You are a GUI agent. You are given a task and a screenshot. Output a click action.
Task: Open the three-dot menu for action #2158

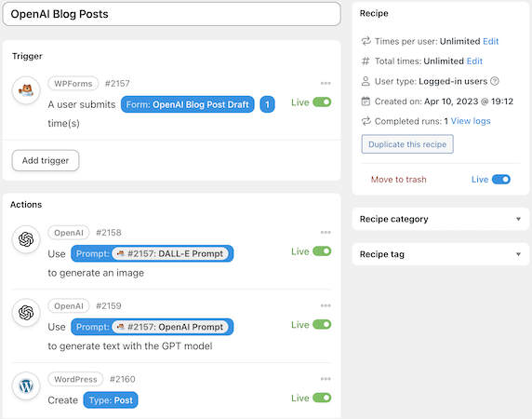326,232
